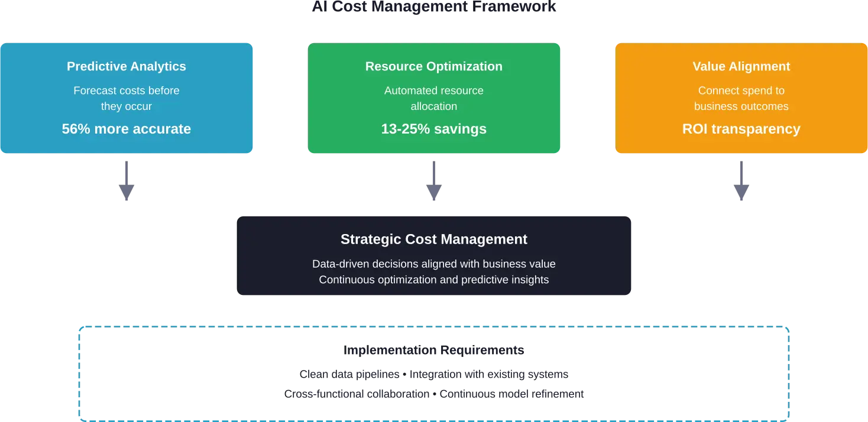
Task: Click the arrow below Predictive Analytics
Action: point(126,183)
